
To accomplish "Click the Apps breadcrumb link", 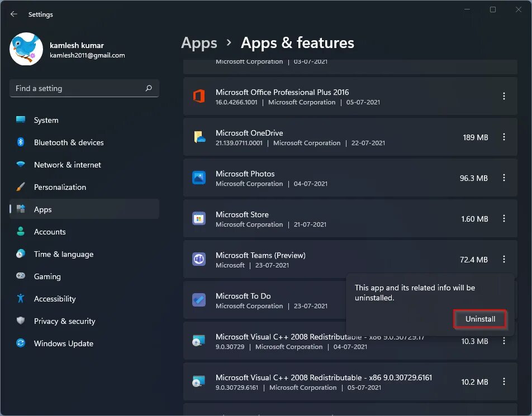I will click(199, 43).
